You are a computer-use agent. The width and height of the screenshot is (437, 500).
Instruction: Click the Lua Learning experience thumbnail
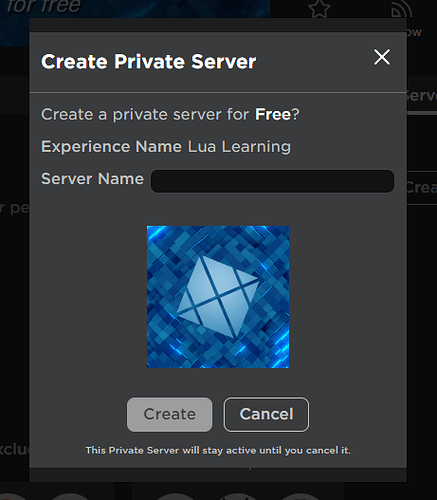218,297
